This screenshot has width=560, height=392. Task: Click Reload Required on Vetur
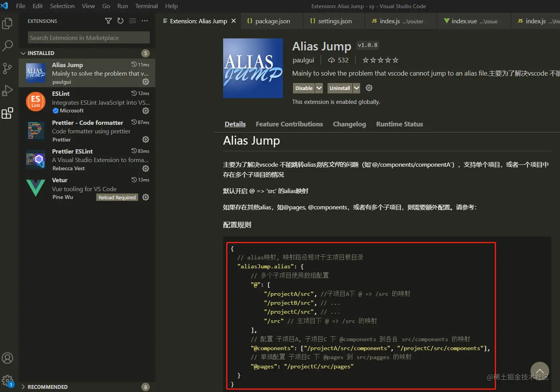click(x=117, y=197)
